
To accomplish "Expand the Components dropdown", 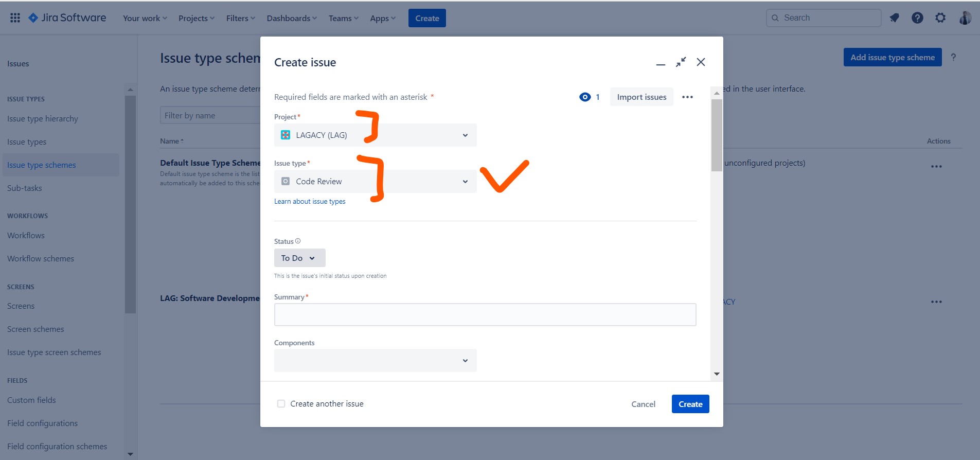I will (x=375, y=361).
